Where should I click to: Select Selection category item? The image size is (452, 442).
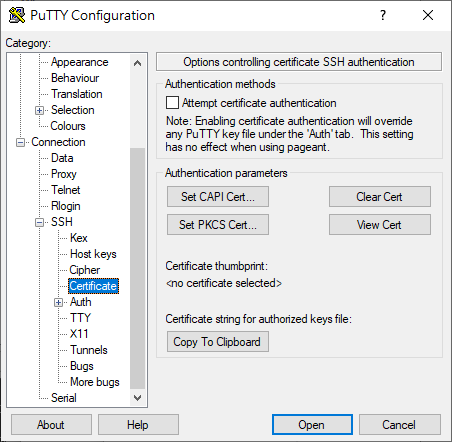tap(73, 110)
